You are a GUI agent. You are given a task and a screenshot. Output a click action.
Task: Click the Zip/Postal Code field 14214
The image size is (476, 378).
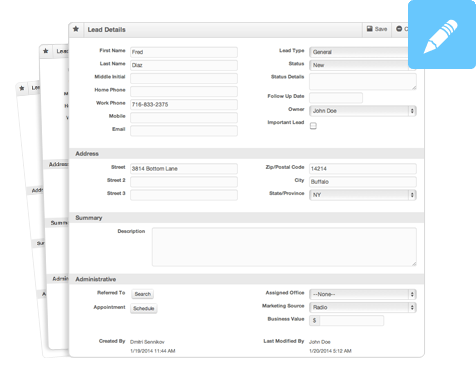coord(363,169)
